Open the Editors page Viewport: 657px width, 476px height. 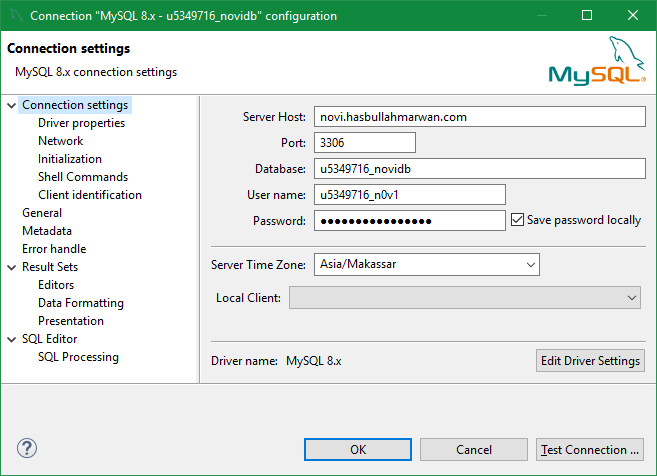pos(56,285)
